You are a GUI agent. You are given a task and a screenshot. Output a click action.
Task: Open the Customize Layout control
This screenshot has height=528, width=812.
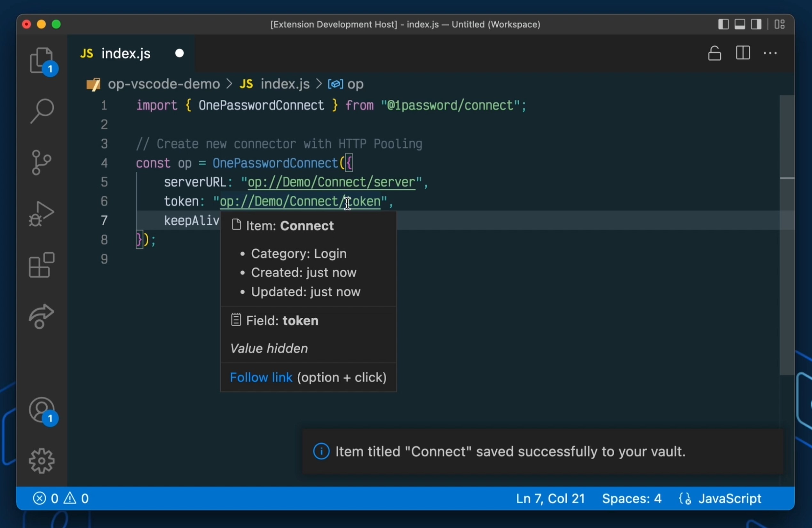click(x=780, y=24)
